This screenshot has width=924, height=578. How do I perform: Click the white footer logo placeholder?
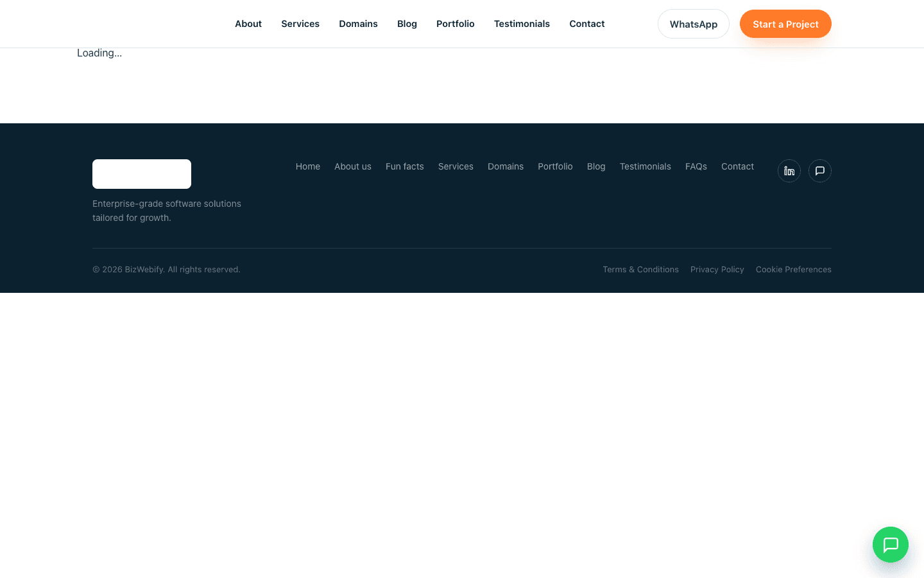142,174
